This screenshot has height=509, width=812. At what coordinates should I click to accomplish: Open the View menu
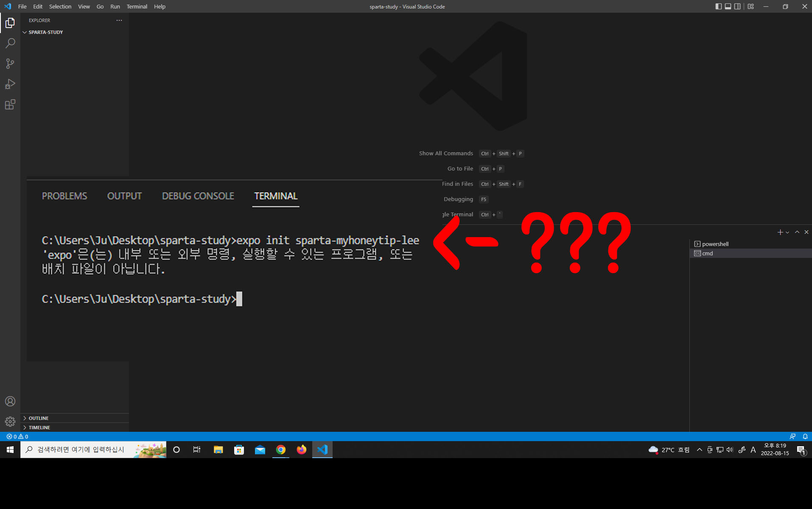[84, 6]
